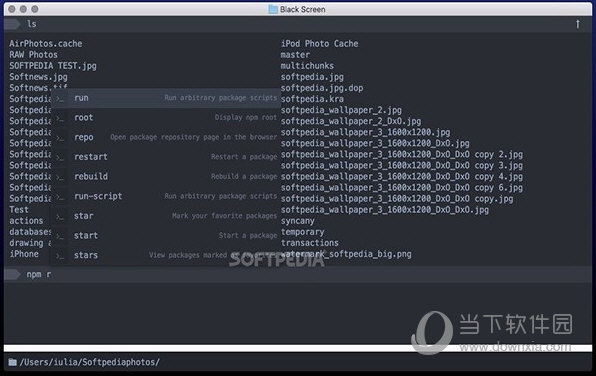Click the /Users/iulia/Softpediaphotos/ path

click(x=90, y=362)
